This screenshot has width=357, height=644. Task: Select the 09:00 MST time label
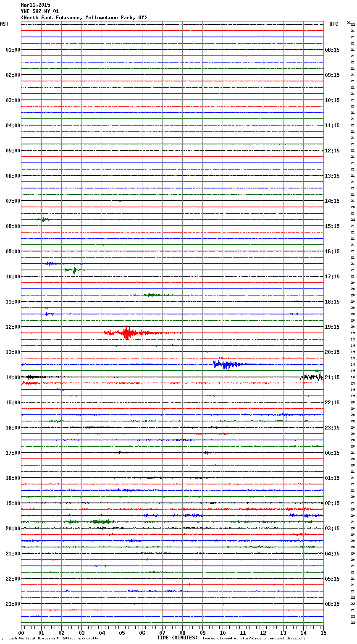(x=13, y=251)
